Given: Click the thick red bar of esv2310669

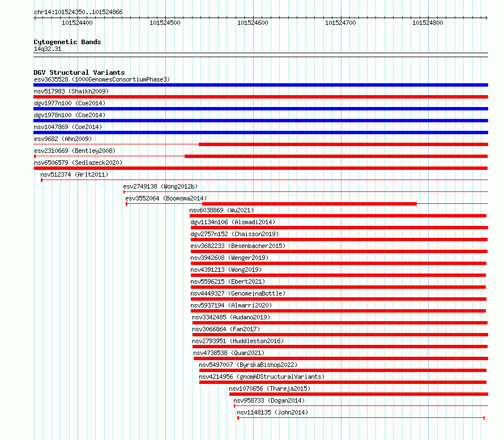Looking at the screenshot, I should point(336,156).
